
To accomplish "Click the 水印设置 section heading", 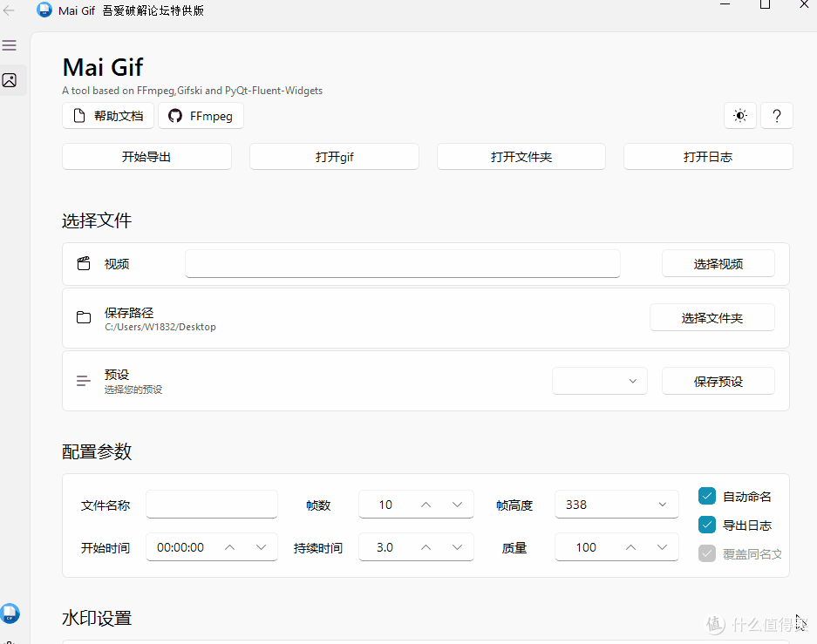I will click(97, 618).
